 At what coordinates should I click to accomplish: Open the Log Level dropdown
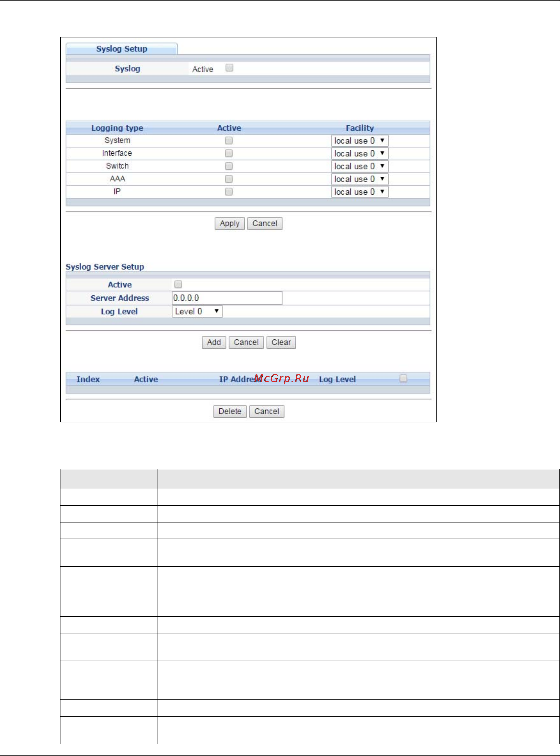coord(197,311)
